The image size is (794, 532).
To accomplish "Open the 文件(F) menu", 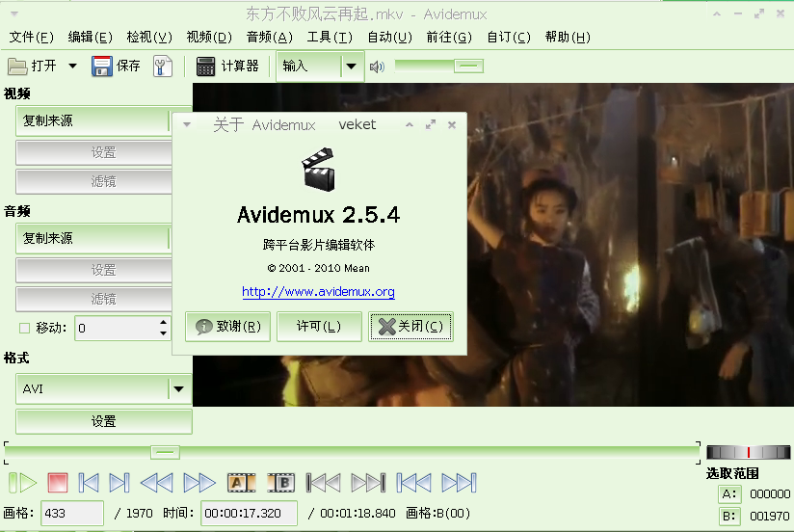I will click(32, 37).
